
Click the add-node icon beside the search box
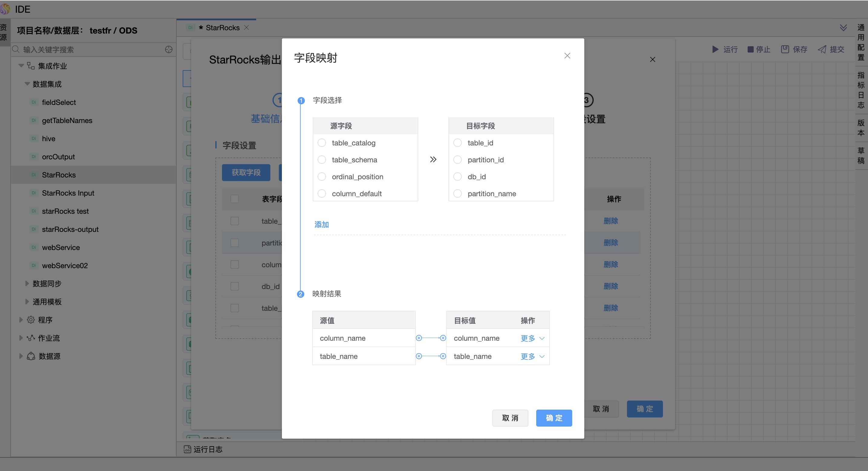click(168, 50)
